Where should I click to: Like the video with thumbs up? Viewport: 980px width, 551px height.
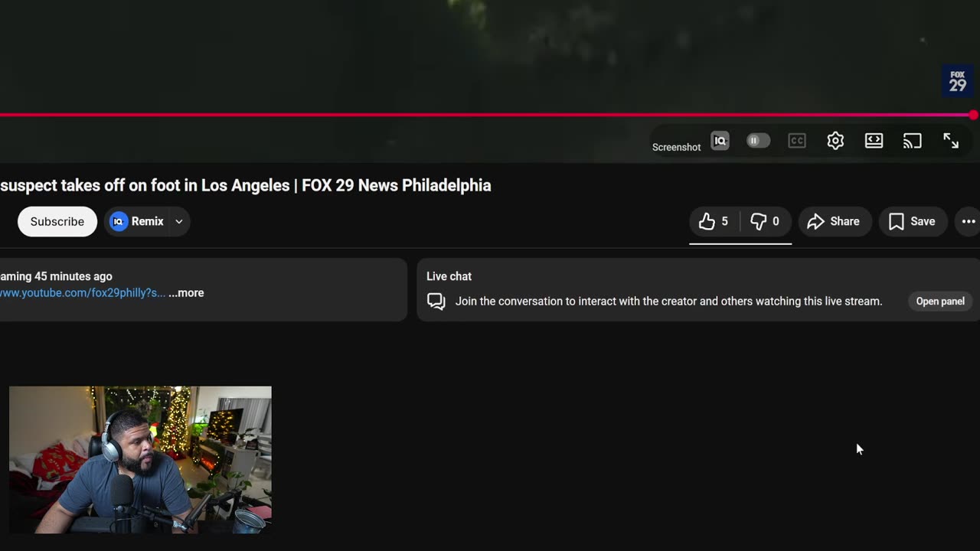714,221
